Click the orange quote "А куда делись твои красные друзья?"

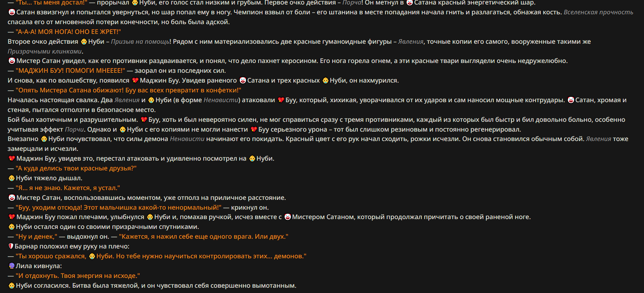tap(76, 168)
